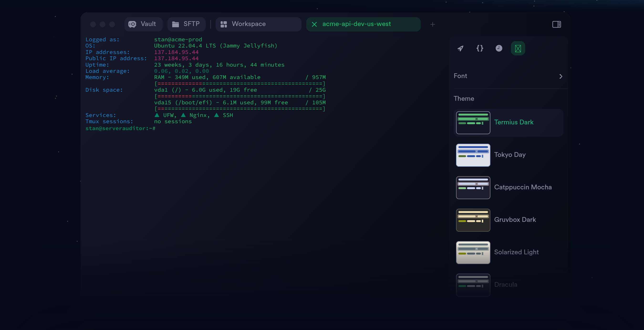Toggle the side panel icon
The height and width of the screenshot is (330, 644).
[x=556, y=24]
